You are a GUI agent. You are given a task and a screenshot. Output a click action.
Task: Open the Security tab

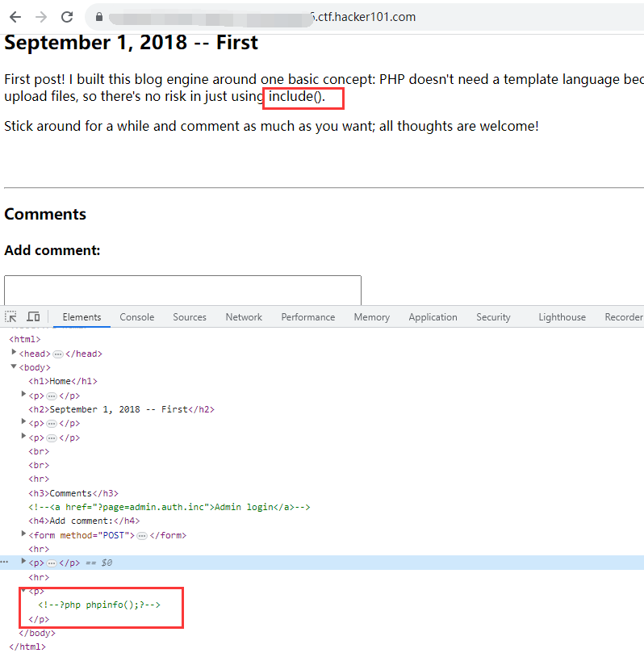point(493,317)
